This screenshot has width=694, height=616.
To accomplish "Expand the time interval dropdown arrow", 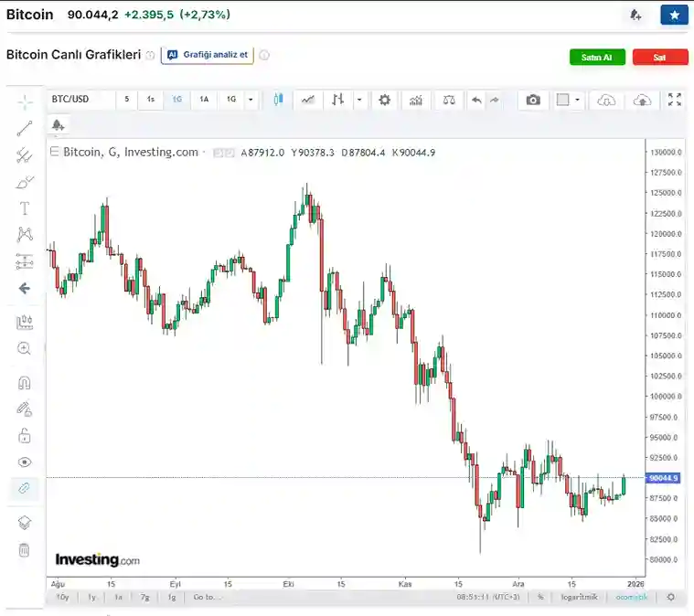I will point(251,100).
